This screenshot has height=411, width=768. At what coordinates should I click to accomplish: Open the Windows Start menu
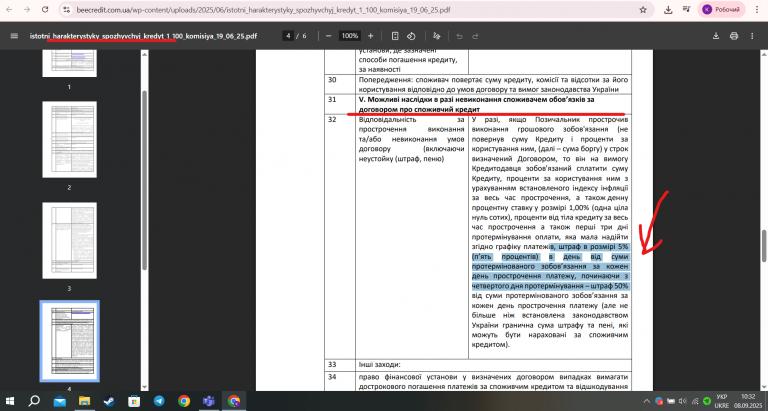point(9,401)
